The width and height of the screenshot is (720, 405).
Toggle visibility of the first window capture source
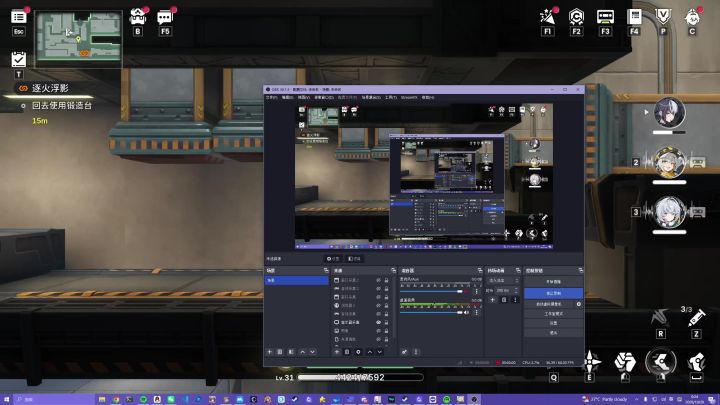pyautogui.click(x=379, y=280)
